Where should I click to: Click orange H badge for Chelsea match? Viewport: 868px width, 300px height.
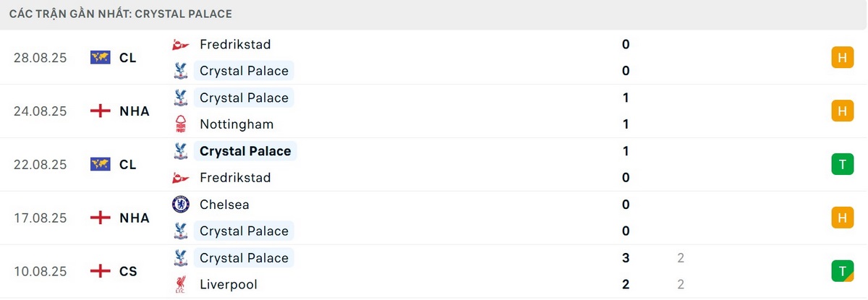[x=843, y=218]
